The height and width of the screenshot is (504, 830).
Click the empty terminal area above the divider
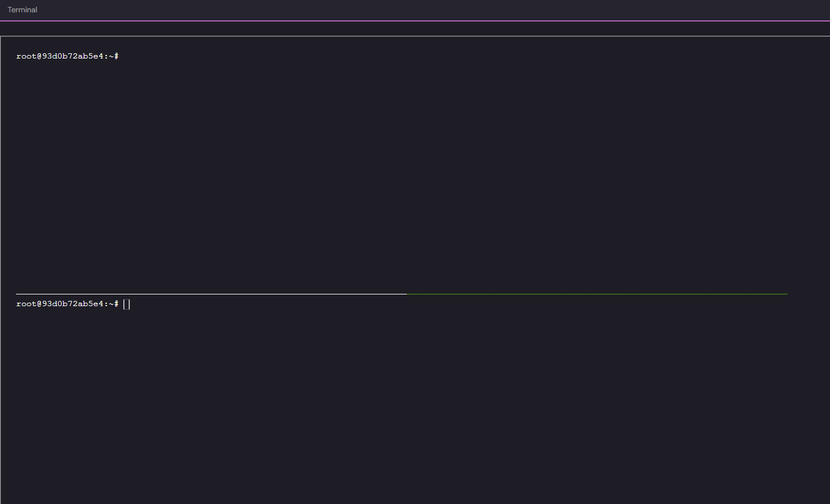[410, 176]
